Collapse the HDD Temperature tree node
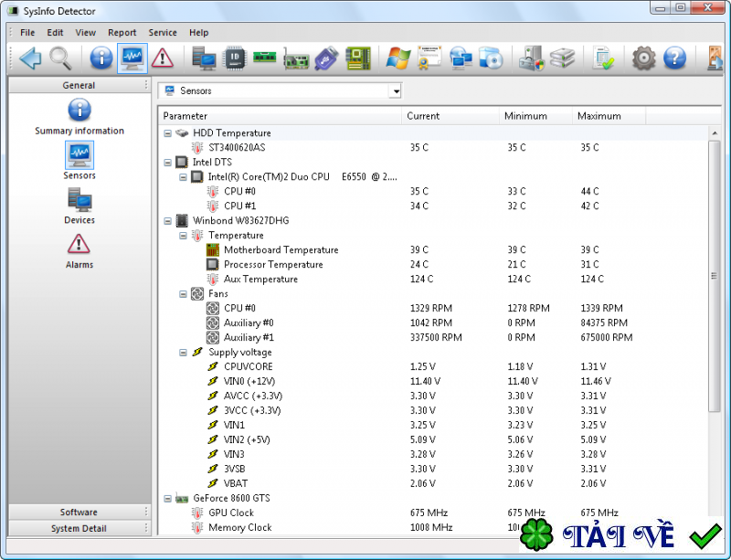731x560 pixels. [168, 133]
